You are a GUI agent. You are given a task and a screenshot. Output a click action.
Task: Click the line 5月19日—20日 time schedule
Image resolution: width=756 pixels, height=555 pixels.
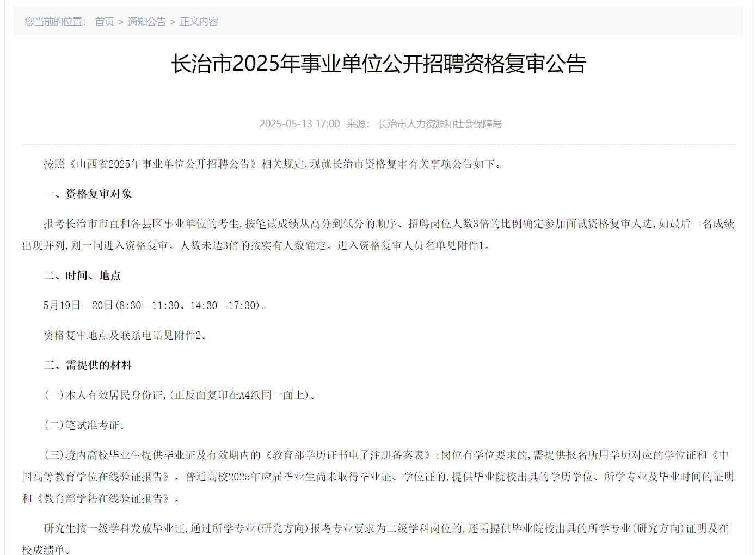[155, 306]
